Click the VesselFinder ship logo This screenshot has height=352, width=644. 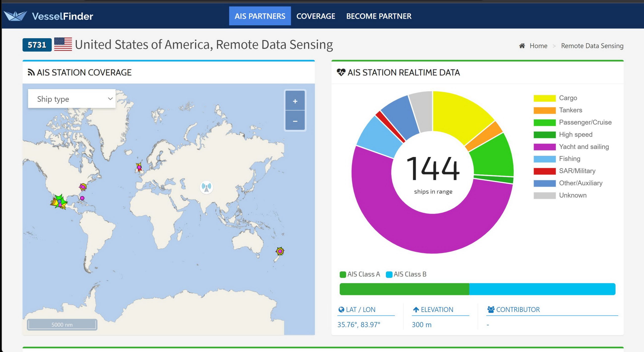[15, 16]
